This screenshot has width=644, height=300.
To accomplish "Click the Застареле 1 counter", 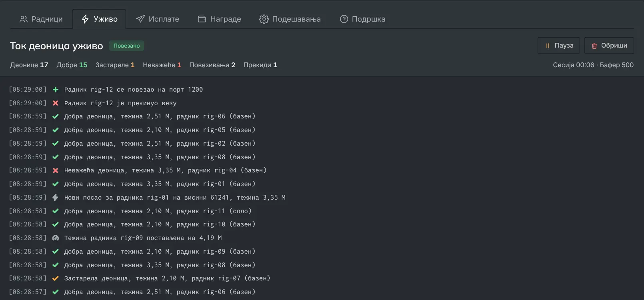I will pos(115,65).
